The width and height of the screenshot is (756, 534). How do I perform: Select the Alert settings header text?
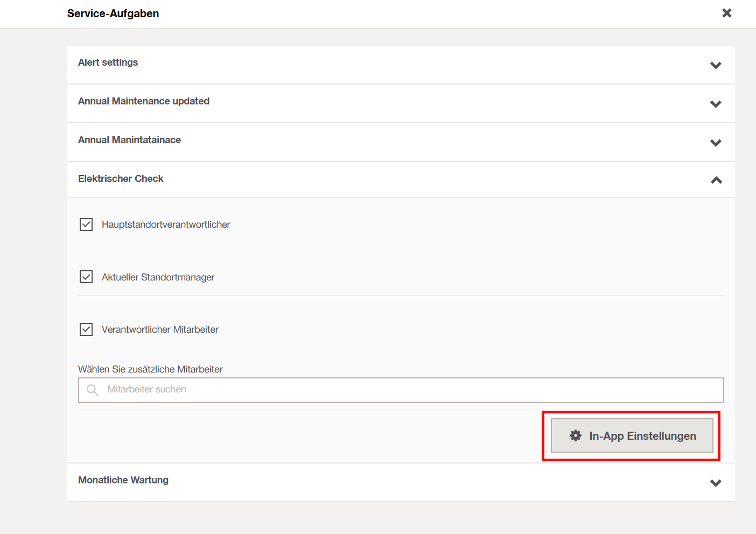(x=108, y=62)
